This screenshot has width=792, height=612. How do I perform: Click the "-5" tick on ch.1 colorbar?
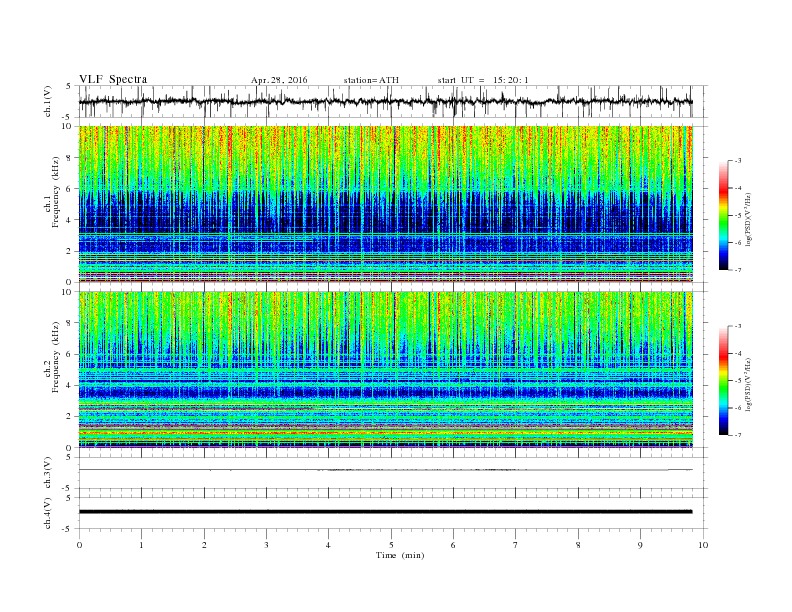(x=737, y=216)
